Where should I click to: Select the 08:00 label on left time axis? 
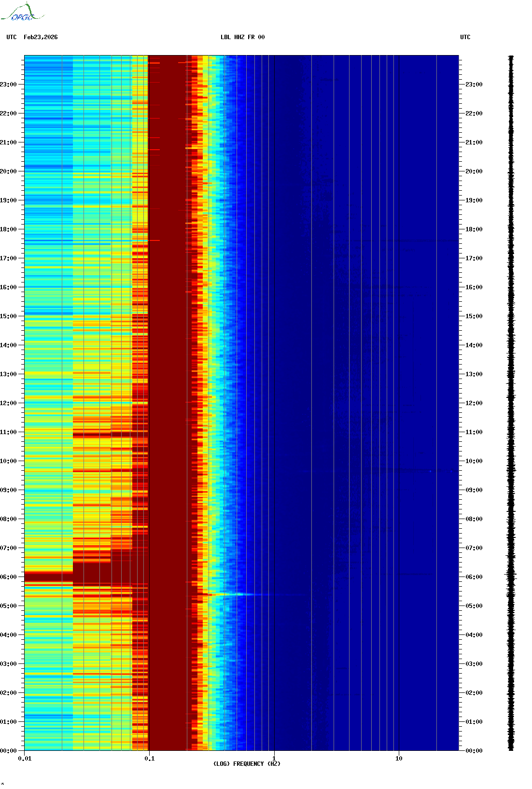[x=8, y=519]
